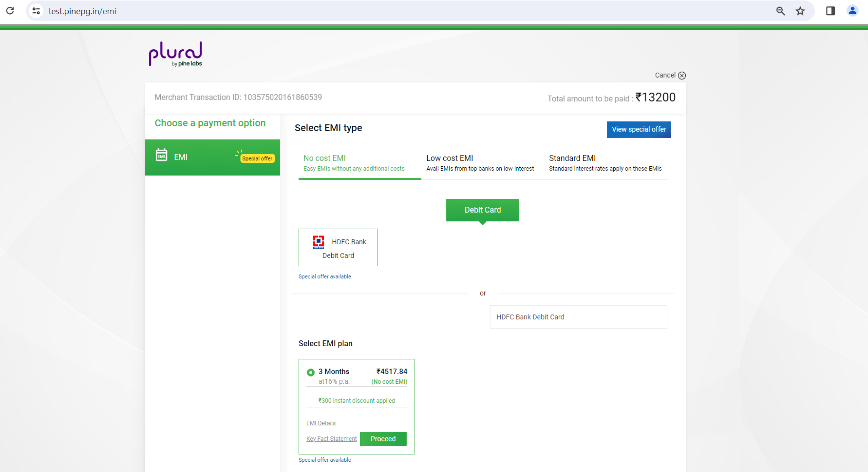Click the Debit Card type button

[x=482, y=210]
